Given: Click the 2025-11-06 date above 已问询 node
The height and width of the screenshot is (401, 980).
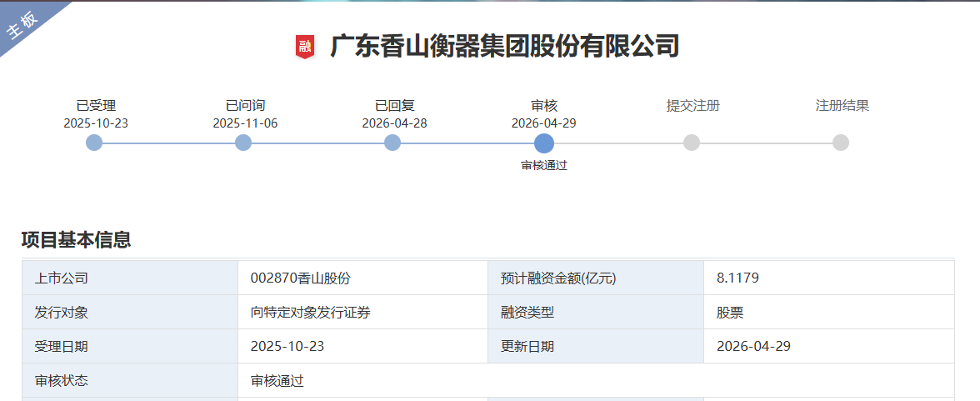Looking at the screenshot, I should click(x=245, y=123).
